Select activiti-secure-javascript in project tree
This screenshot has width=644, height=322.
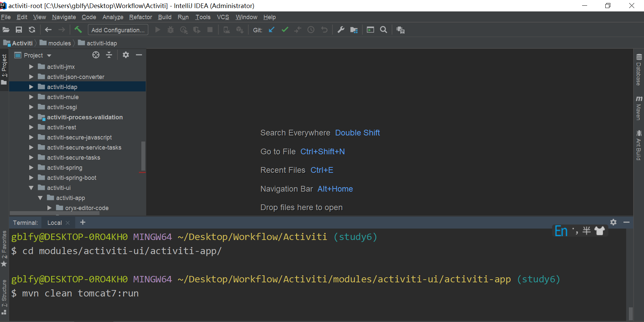pyautogui.click(x=79, y=137)
